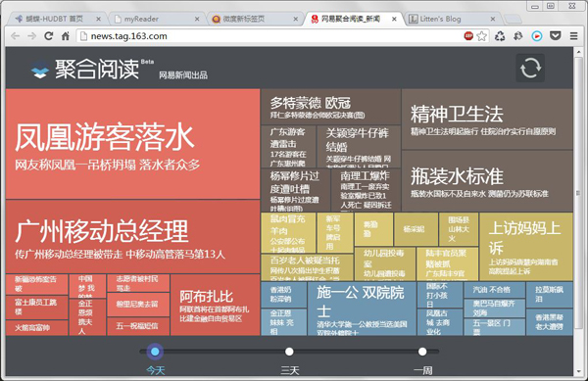The image size is (588, 381).
Task: Open the 南理工爆炸 tile
Action: coord(366,190)
